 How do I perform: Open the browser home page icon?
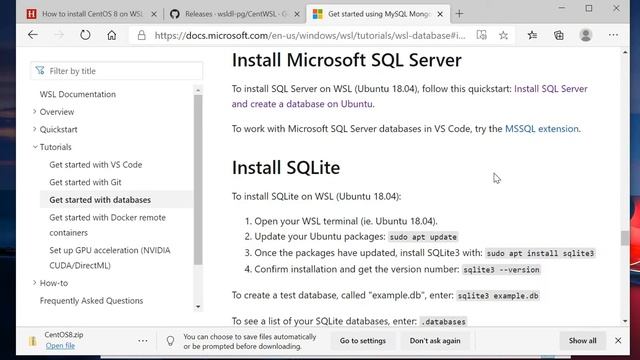point(111,35)
